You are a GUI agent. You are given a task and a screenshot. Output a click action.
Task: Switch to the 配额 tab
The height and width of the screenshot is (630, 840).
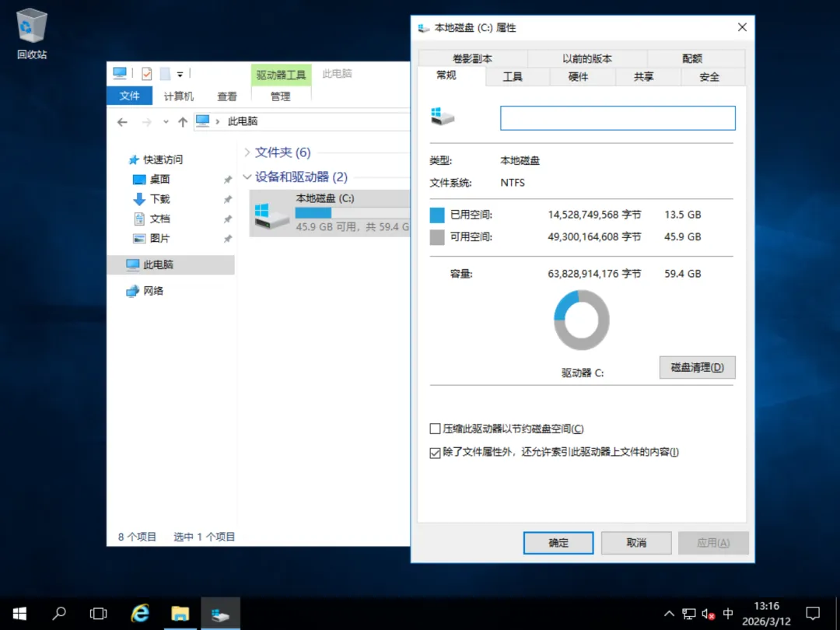(692, 58)
